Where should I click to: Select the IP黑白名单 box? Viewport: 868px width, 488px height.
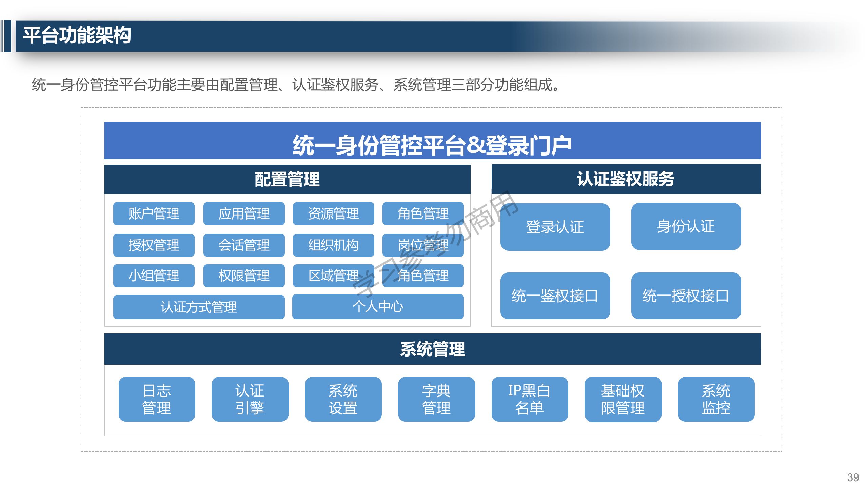530,399
